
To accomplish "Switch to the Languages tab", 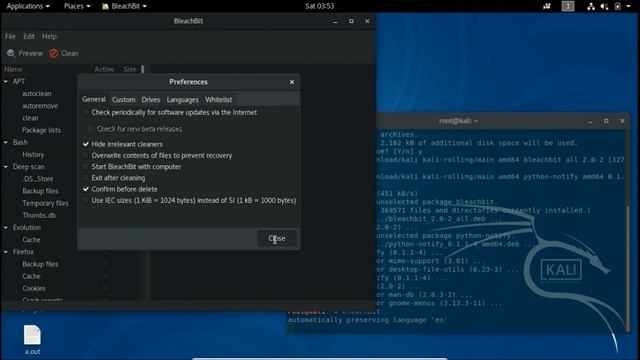I will point(182,100).
